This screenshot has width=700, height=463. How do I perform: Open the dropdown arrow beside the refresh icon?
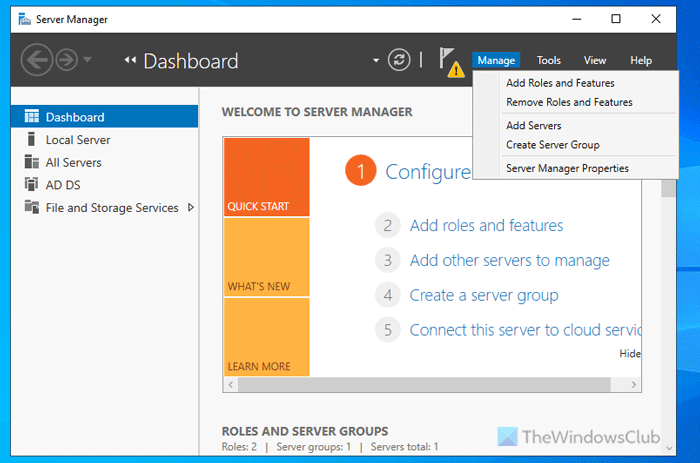[377, 61]
